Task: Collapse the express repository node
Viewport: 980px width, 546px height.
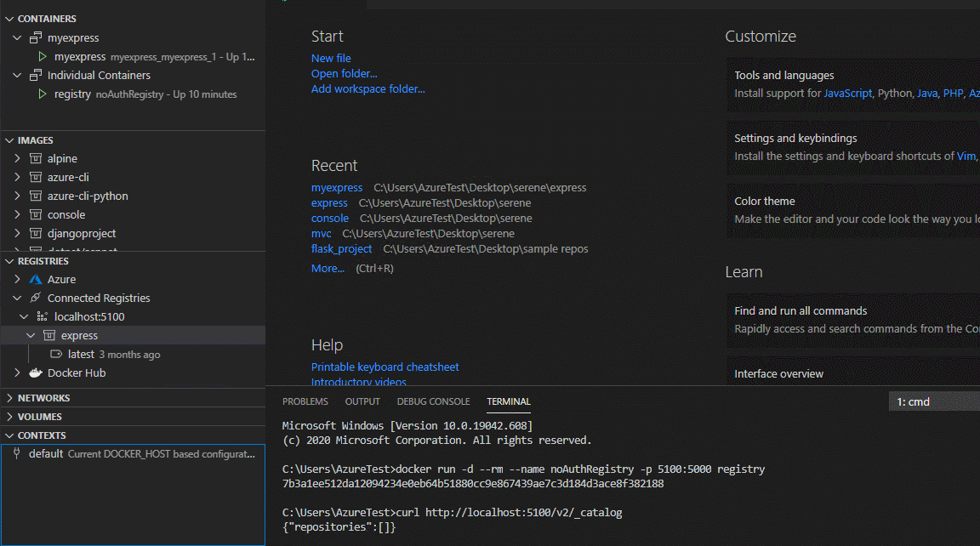Action: 31,335
